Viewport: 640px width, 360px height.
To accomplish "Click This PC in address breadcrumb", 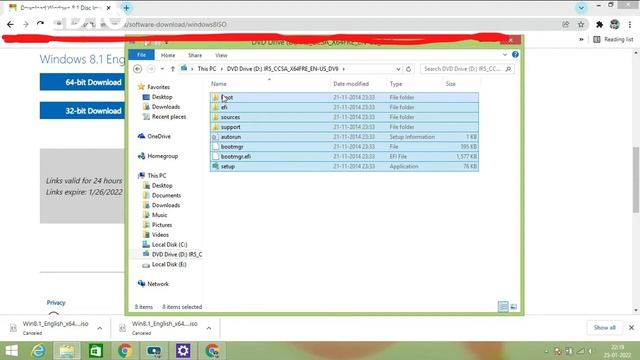I will 207,69.
